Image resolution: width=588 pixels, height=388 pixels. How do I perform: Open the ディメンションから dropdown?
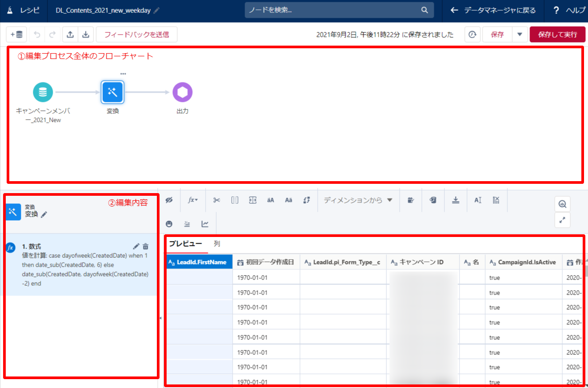click(358, 200)
